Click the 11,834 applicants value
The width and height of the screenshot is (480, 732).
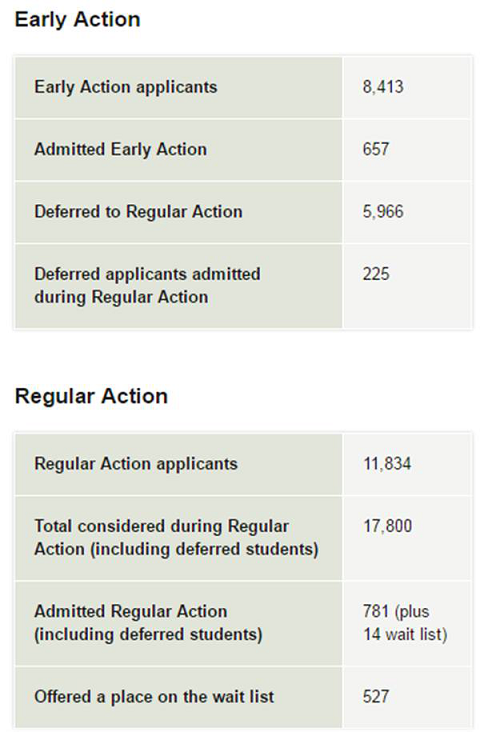[x=387, y=464]
